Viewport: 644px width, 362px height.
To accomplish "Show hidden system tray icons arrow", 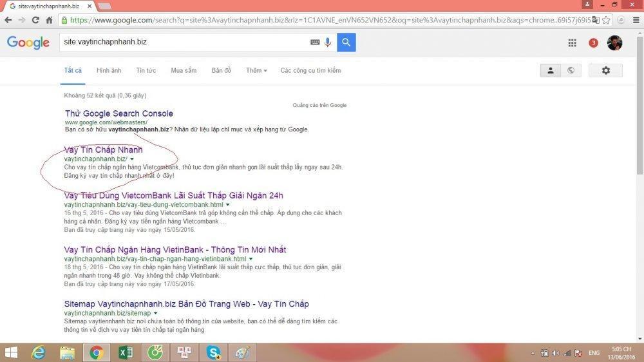I will click(533, 353).
